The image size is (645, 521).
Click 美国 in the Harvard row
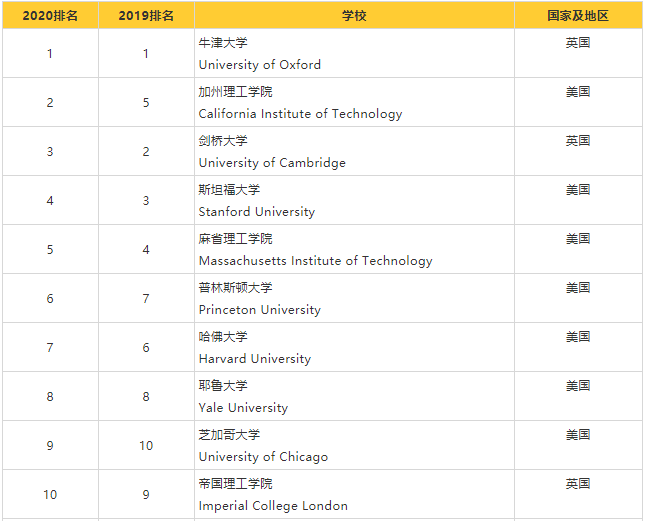[578, 337]
